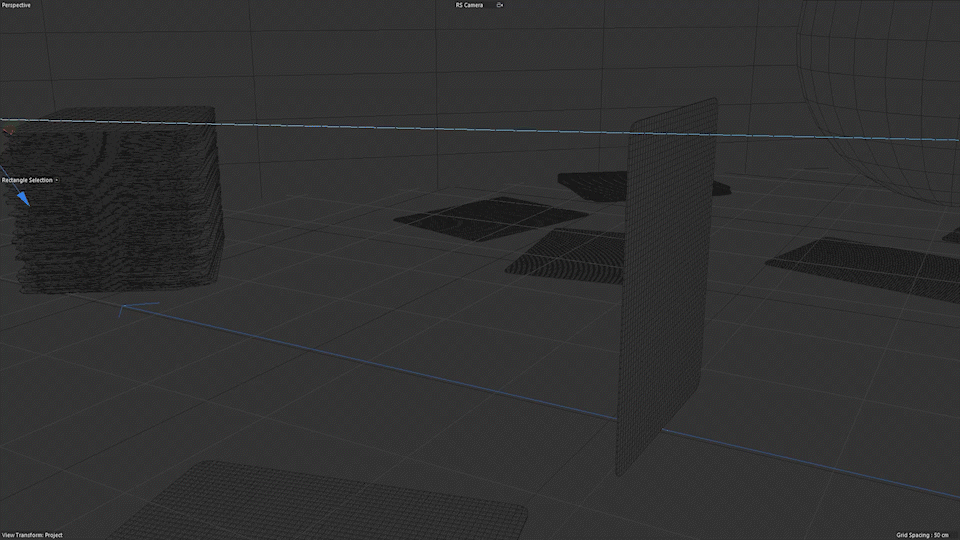This screenshot has height=540, width=960.
Task: Click the RS Camera label
Action: (467, 5)
